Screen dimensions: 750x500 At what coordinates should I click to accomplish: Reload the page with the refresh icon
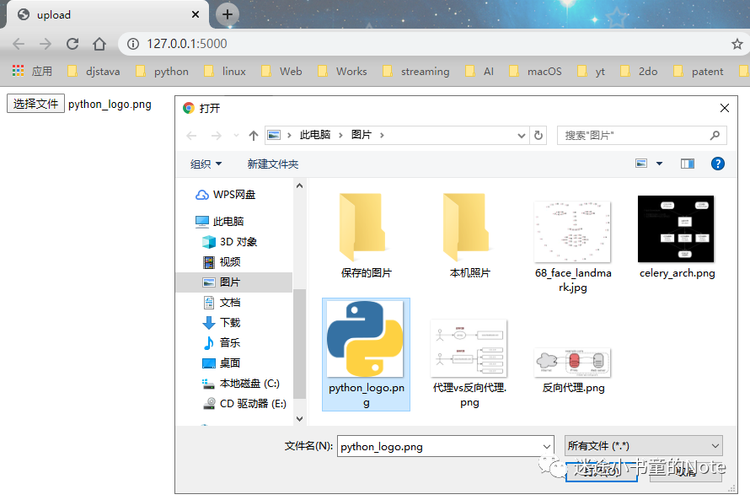[72, 44]
